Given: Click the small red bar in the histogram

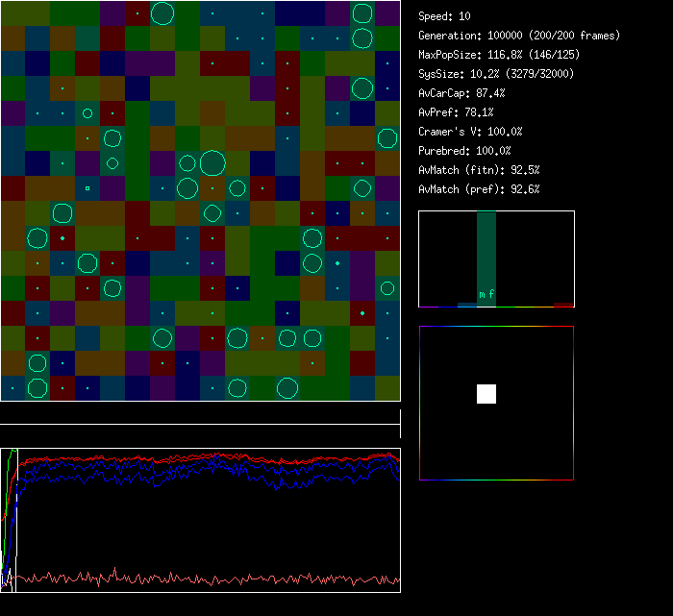Looking at the screenshot, I should click(563, 305).
